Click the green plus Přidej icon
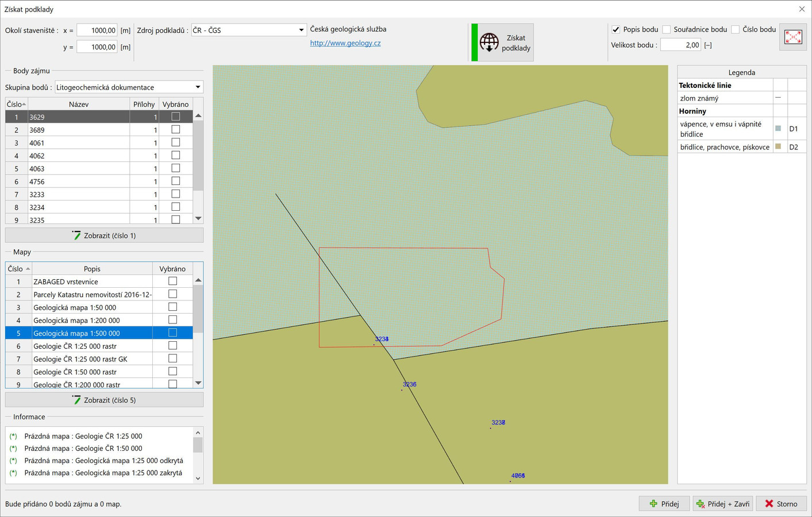This screenshot has width=812, height=517. (653, 504)
